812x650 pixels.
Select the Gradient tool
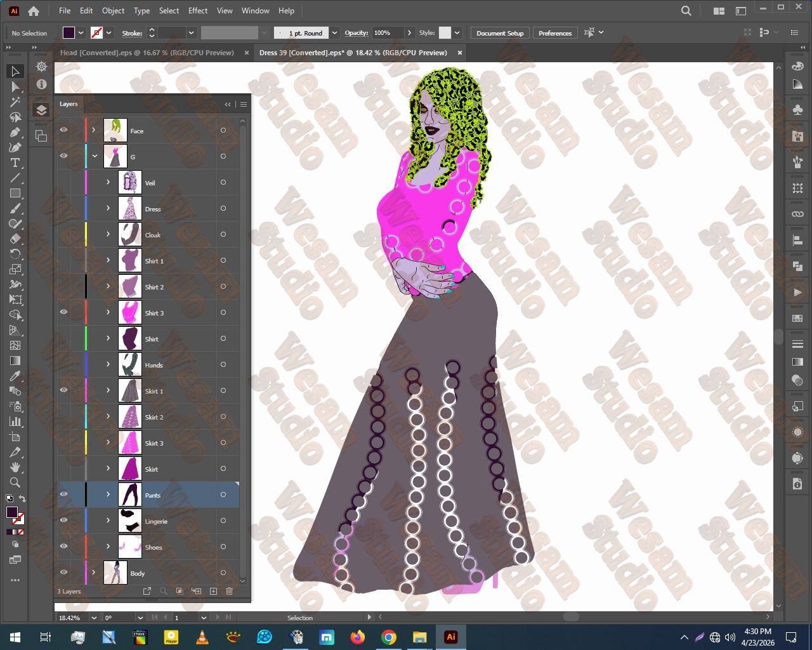(15, 361)
